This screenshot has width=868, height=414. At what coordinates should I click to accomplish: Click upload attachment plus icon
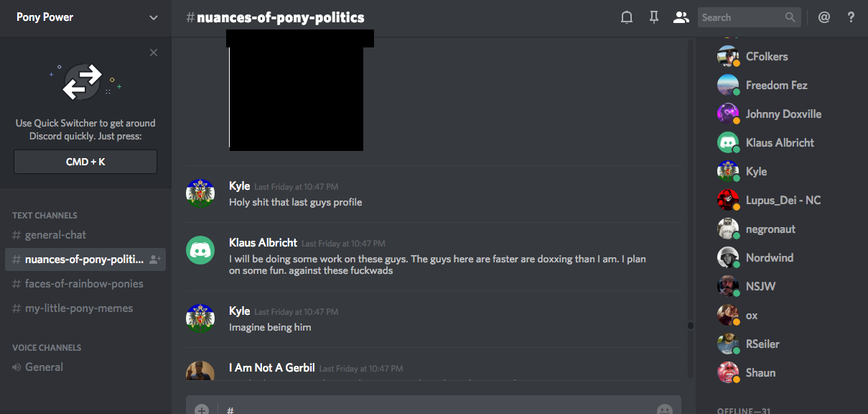click(202, 410)
